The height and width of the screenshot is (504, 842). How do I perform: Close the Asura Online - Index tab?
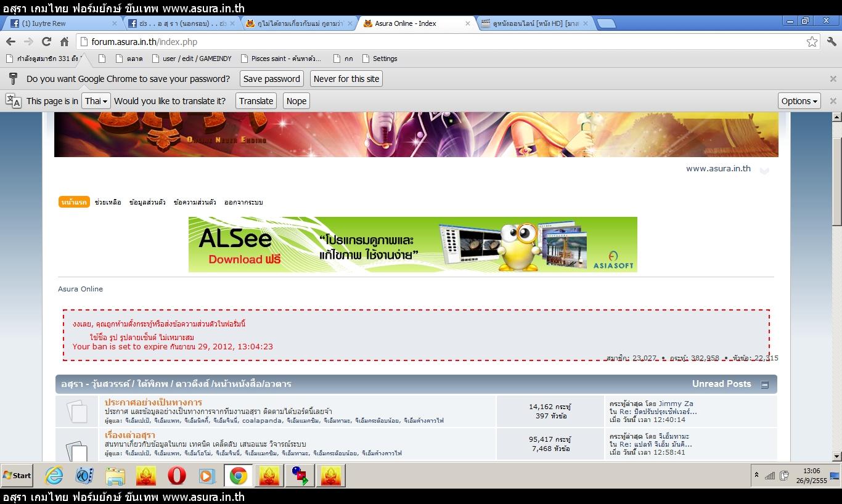click(x=467, y=23)
